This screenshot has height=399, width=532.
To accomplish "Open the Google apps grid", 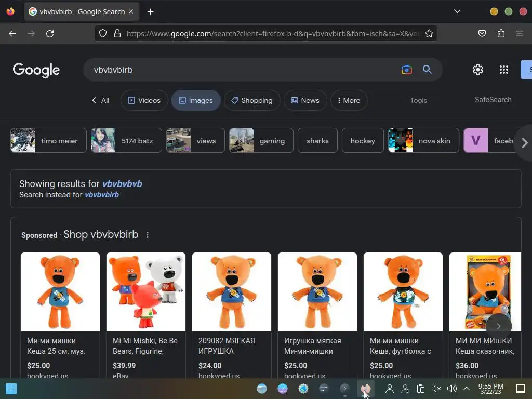I will (504, 70).
